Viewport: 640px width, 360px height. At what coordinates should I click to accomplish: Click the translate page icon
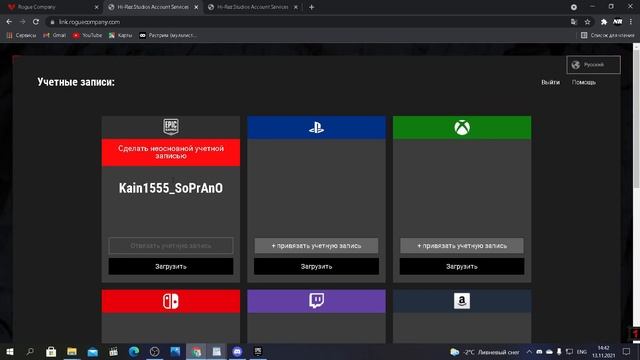[574, 22]
